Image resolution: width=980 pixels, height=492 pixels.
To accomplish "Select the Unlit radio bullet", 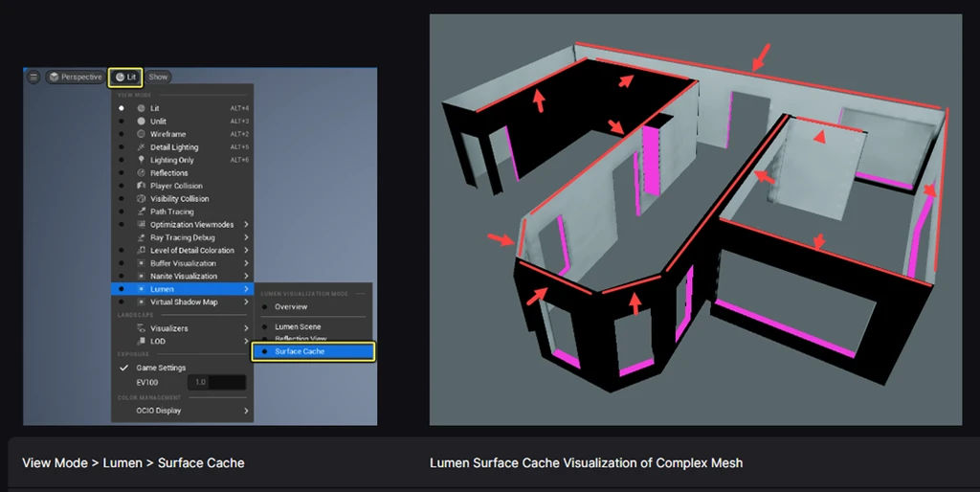I will [x=122, y=122].
